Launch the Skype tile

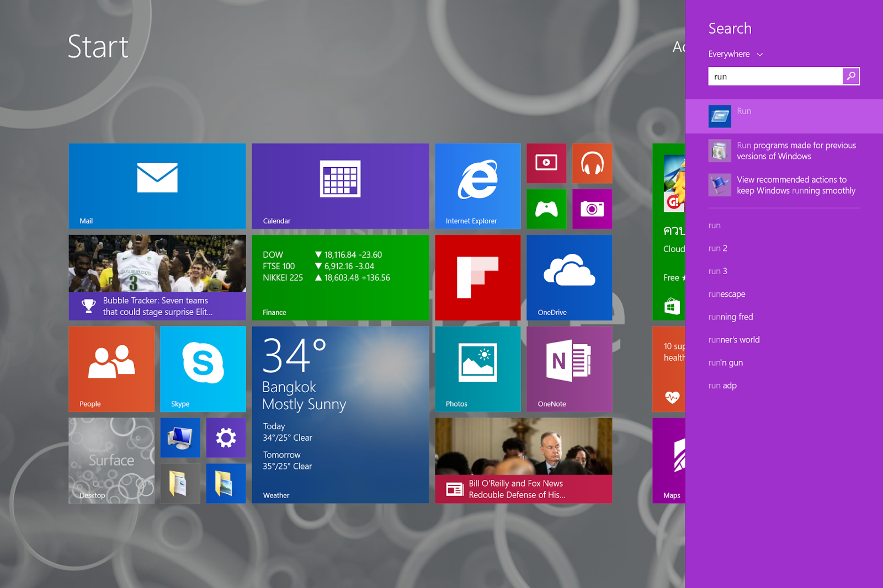[203, 369]
